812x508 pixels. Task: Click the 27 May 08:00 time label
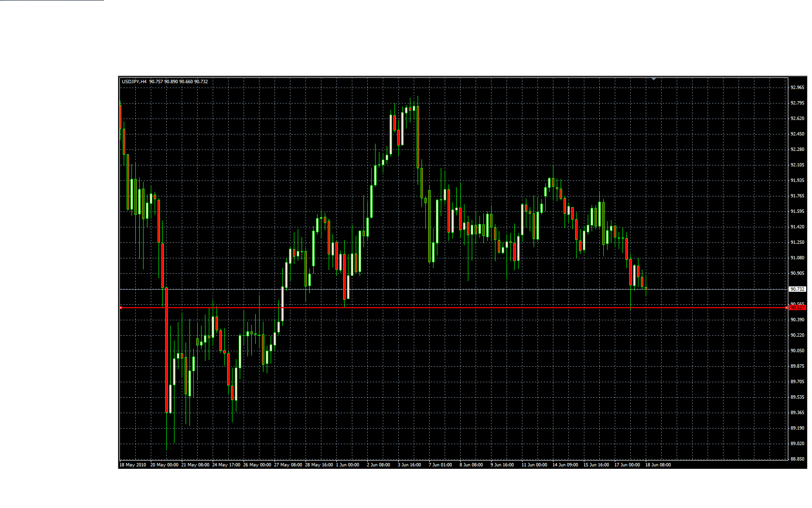coord(288,465)
